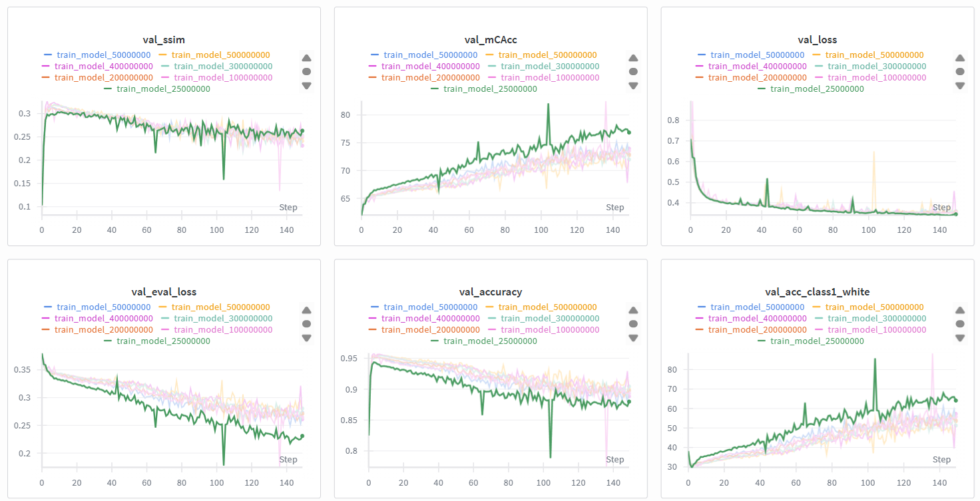980x501 pixels.
Task: Click the val_accuracy chart title
Action: pyautogui.click(x=491, y=291)
